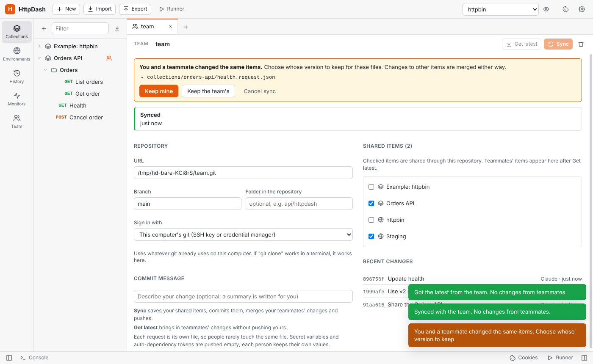Open the Collections sidebar panel

[x=17, y=32]
